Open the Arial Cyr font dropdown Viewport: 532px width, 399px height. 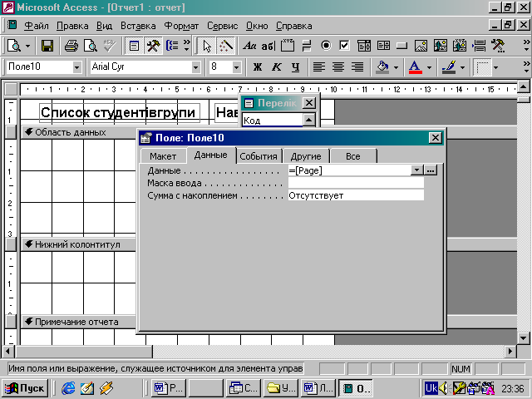(196, 67)
